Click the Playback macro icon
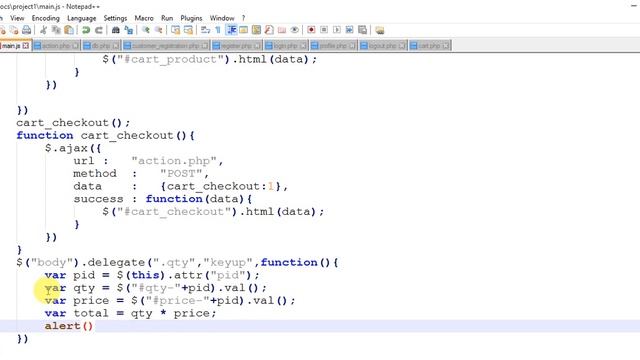This screenshot has height=360, width=640. [x=337, y=30]
